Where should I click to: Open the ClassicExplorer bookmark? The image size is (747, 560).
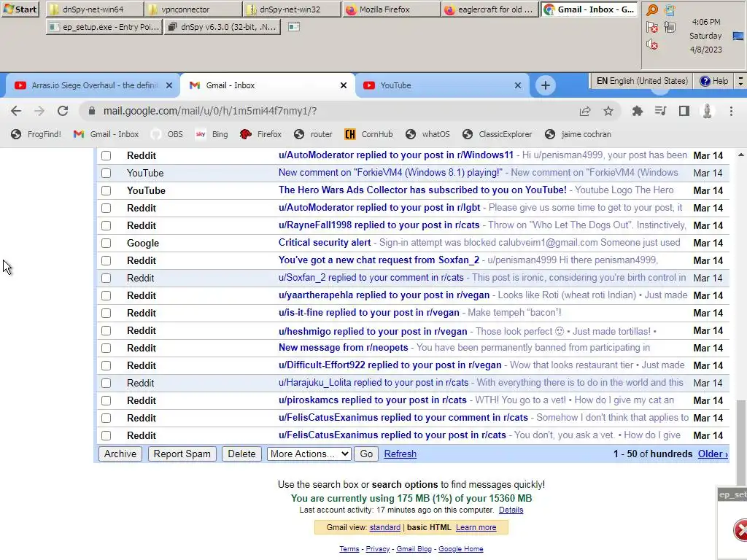[x=497, y=134]
